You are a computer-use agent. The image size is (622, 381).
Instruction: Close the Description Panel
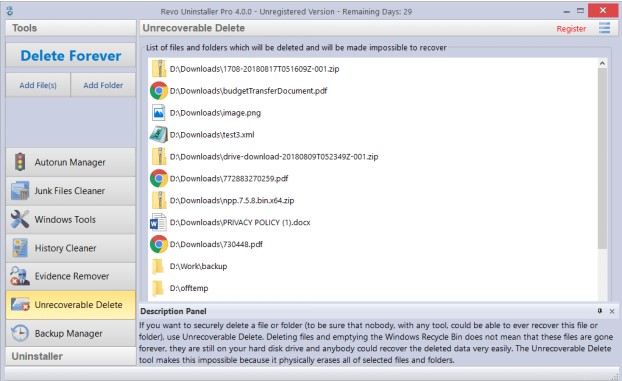[612, 311]
